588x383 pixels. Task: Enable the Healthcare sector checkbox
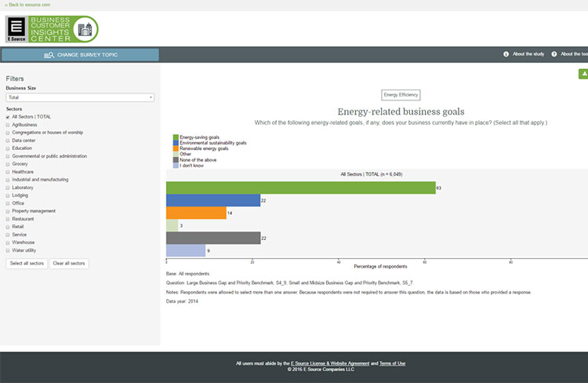click(x=8, y=172)
